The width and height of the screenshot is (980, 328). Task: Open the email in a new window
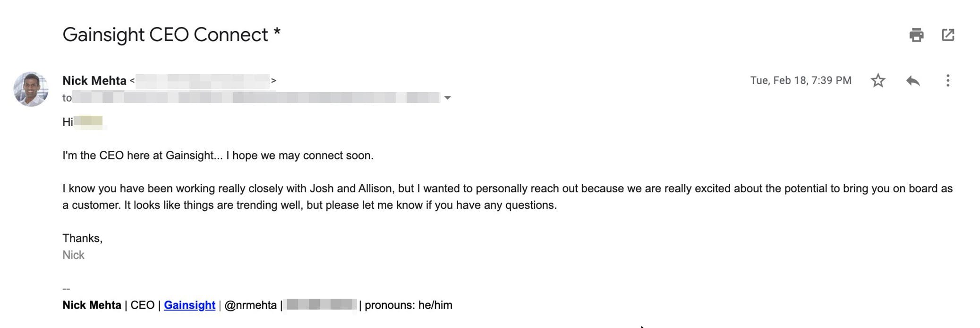coord(948,35)
